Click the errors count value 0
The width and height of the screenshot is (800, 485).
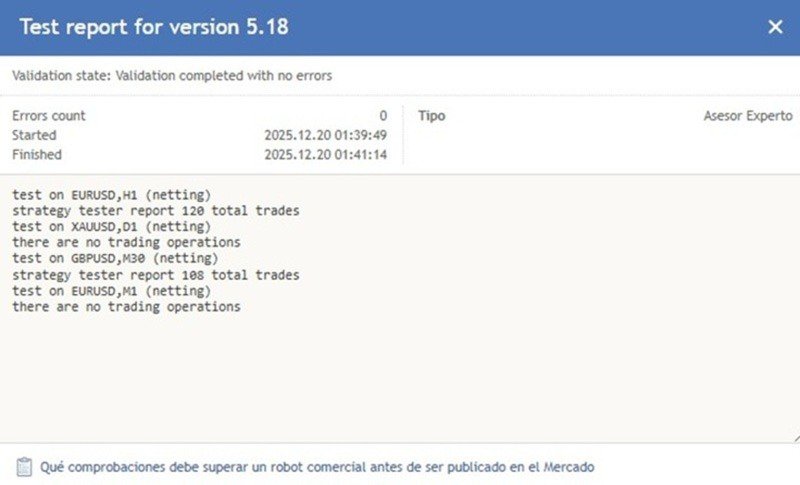click(x=383, y=116)
